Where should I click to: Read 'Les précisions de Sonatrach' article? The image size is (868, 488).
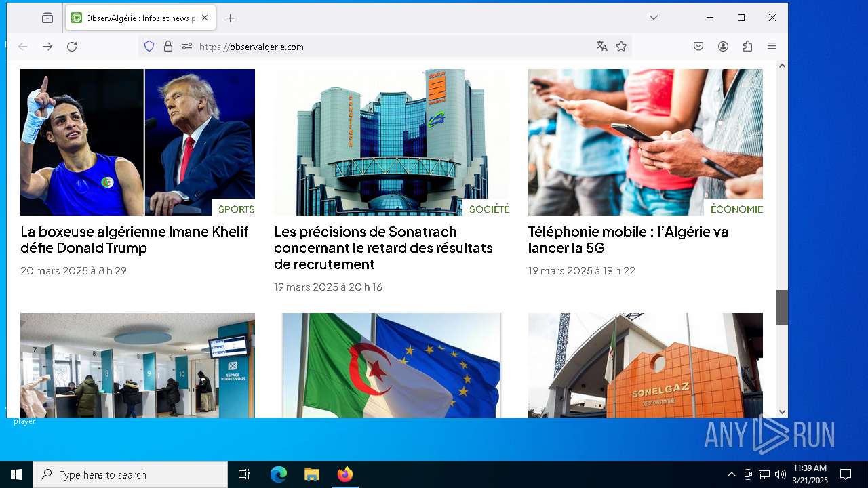coord(383,248)
